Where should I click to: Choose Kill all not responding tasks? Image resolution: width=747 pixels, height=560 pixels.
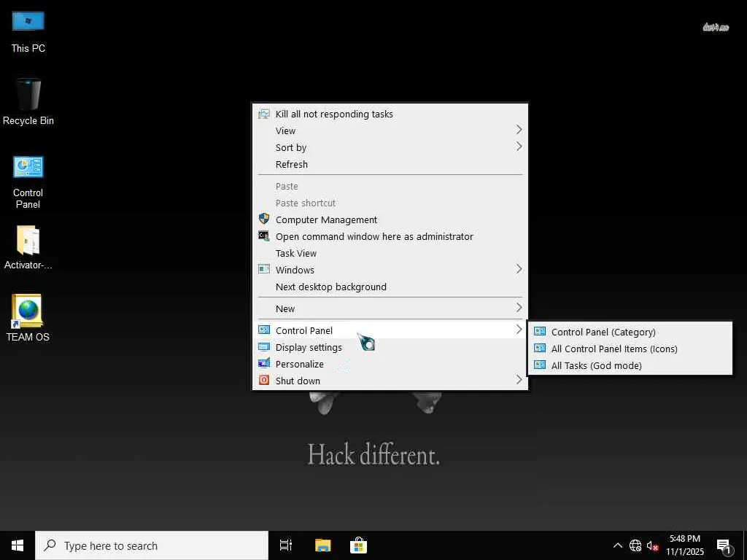tap(390, 114)
